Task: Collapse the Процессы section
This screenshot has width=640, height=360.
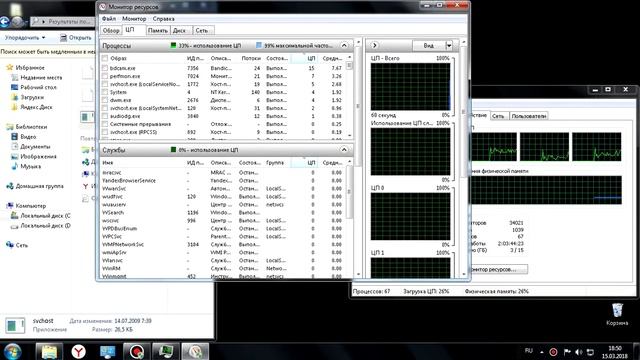Action: coord(344,45)
